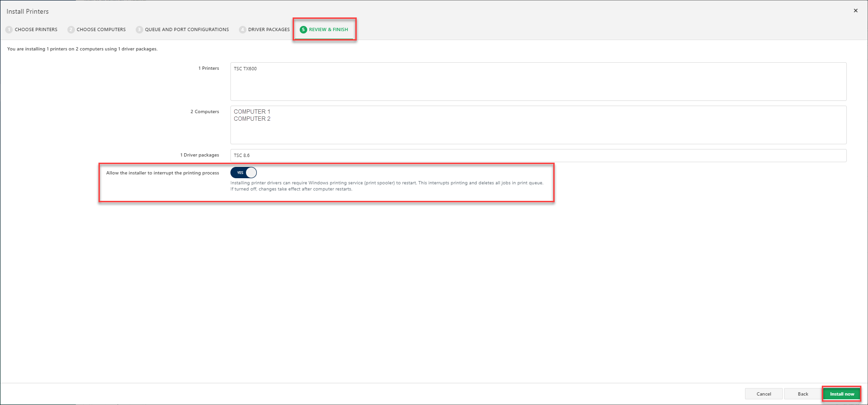Select TSC TX600 in the Printers list
Screen dimensions: 868x405
pyautogui.click(x=246, y=69)
